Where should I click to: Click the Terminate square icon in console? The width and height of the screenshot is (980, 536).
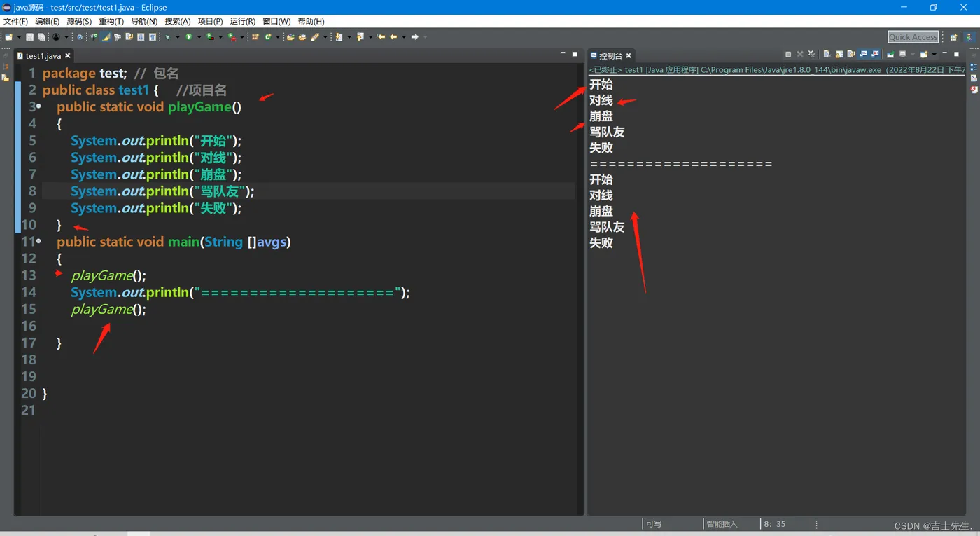click(x=788, y=54)
